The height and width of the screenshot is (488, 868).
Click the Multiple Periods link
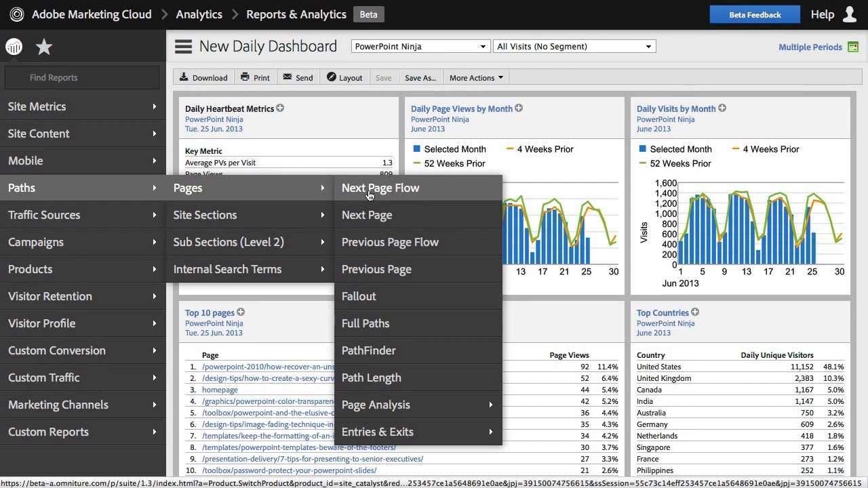point(810,47)
